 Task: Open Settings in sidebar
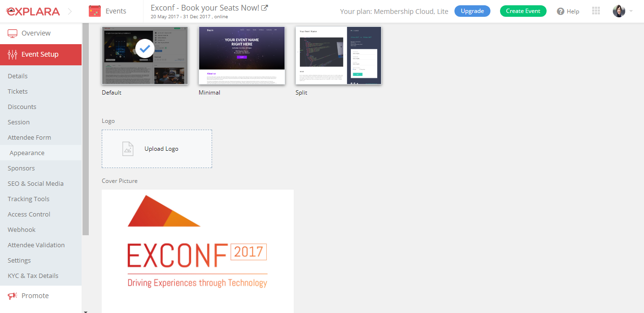click(19, 260)
